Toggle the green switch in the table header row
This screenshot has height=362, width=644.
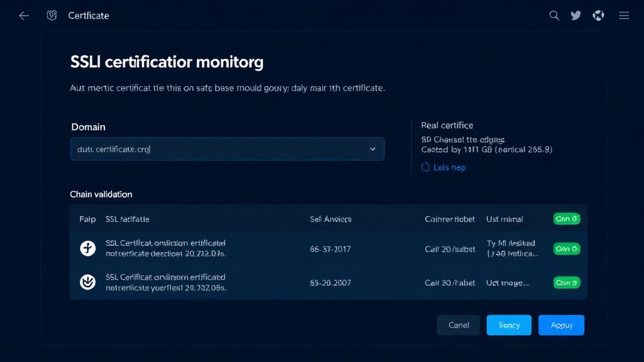click(567, 219)
